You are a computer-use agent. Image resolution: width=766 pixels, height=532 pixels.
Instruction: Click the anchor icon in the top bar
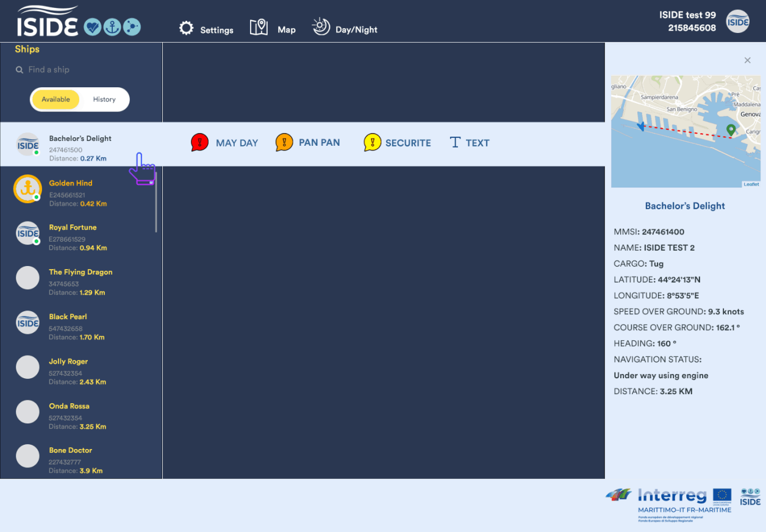tap(112, 27)
